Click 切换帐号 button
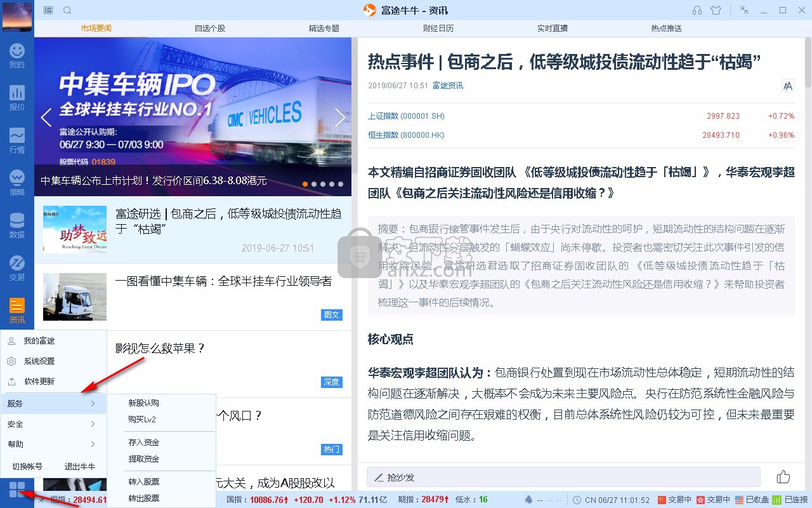The image size is (812, 508). click(x=27, y=467)
